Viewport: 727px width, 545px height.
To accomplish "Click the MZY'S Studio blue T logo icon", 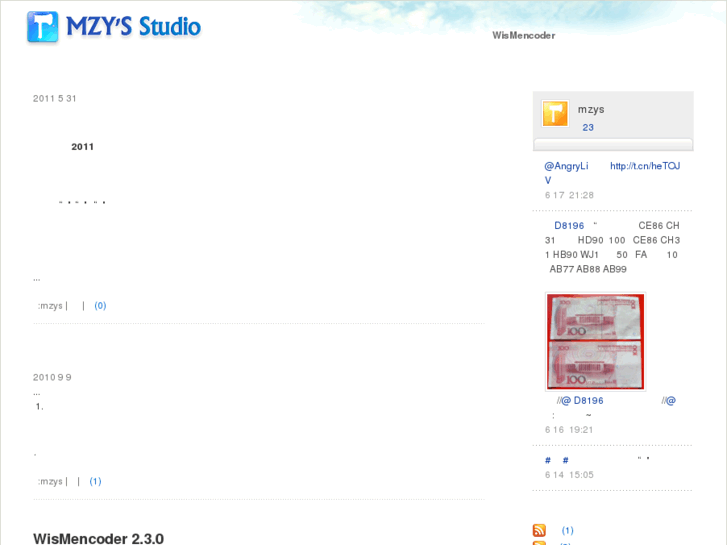I will (x=43, y=27).
